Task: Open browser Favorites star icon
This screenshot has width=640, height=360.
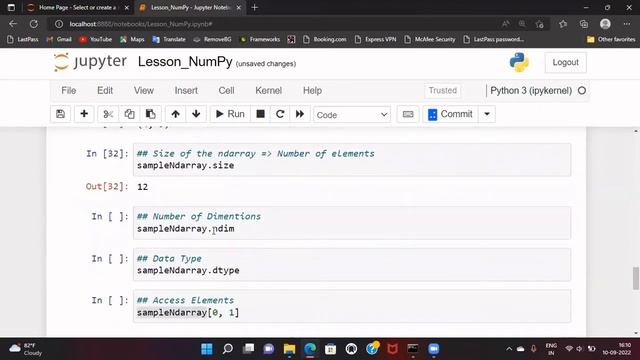Action: [563, 24]
